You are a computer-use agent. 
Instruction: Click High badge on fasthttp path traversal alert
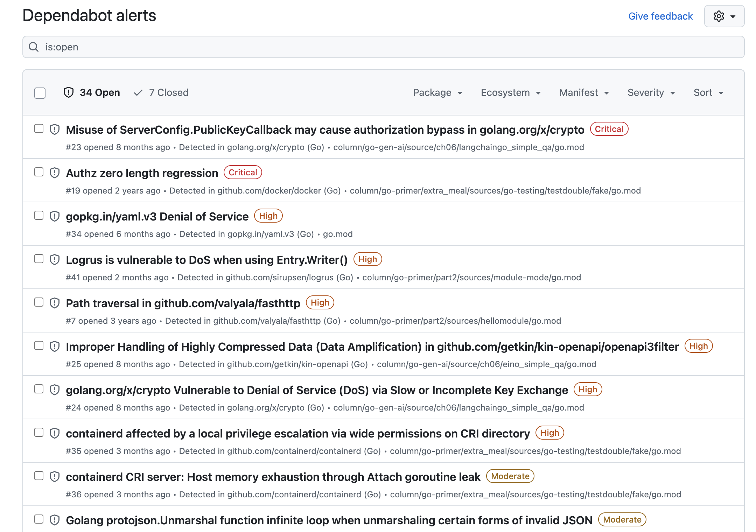(x=320, y=302)
